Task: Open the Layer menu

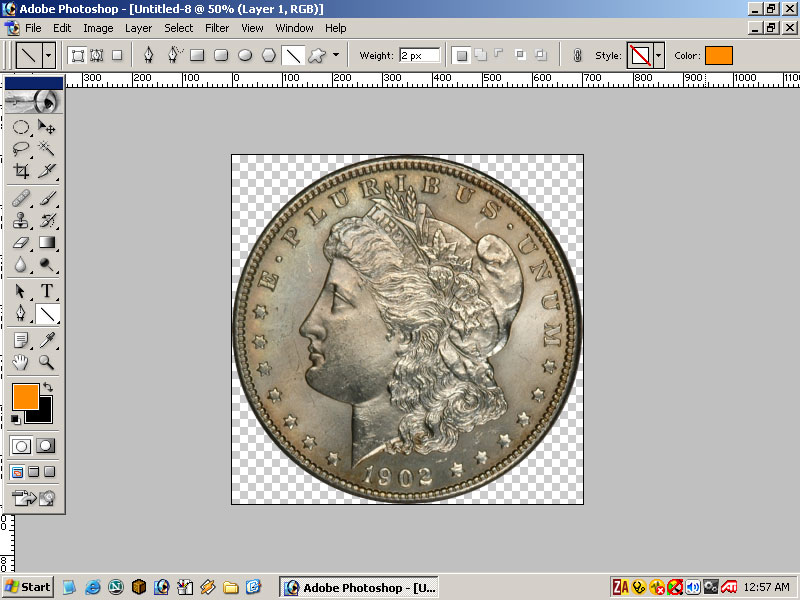Action: [x=139, y=28]
